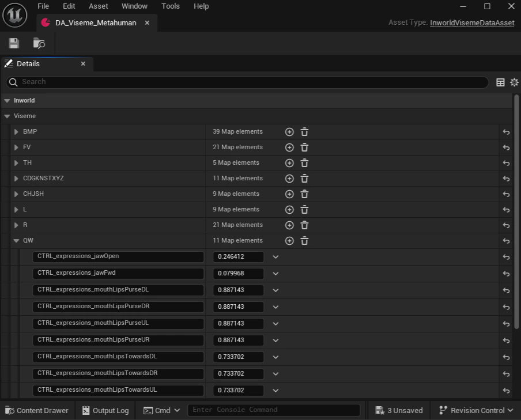Browse to this asset in Content Browser
Viewport: 521px width, 420px height.
click(39, 43)
